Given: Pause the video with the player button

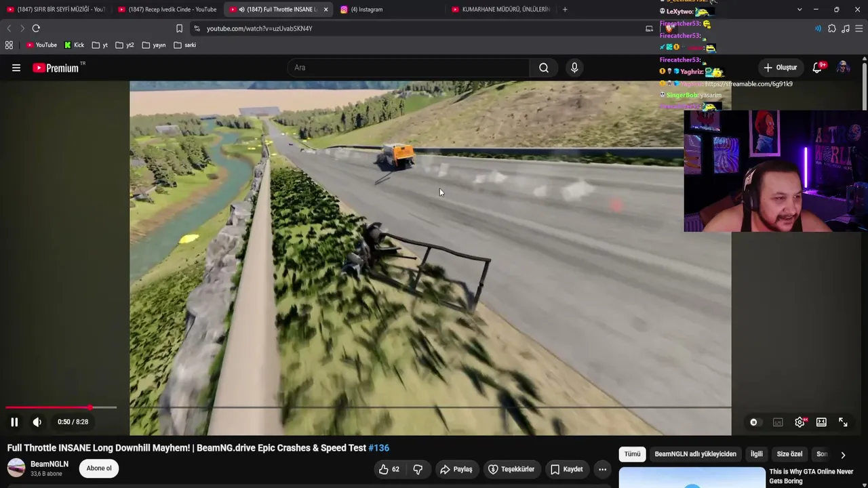Looking at the screenshot, I should (x=14, y=422).
